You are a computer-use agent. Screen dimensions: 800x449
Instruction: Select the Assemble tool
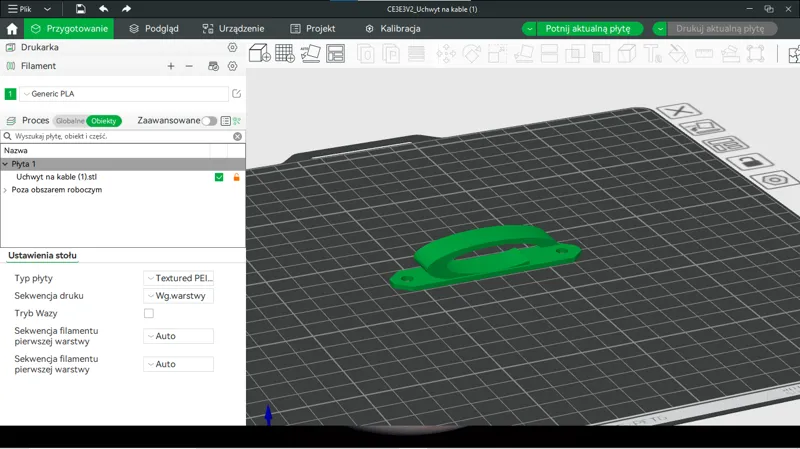(x=730, y=54)
